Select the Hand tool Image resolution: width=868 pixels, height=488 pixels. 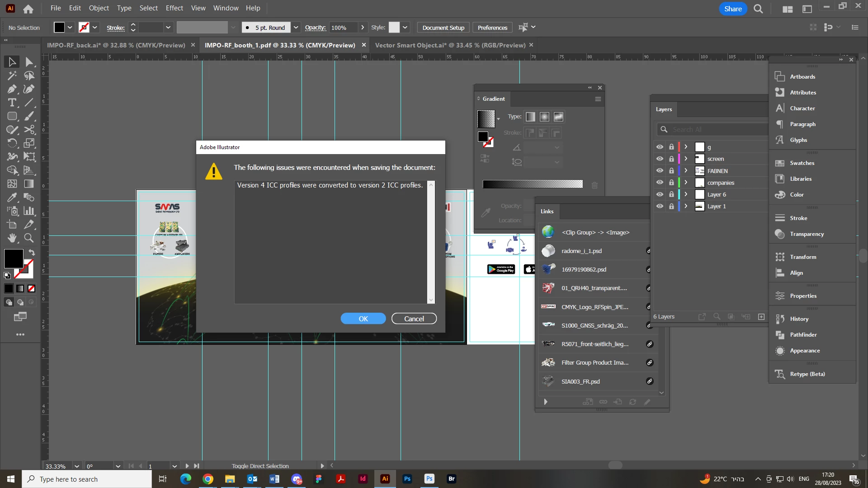(12, 238)
